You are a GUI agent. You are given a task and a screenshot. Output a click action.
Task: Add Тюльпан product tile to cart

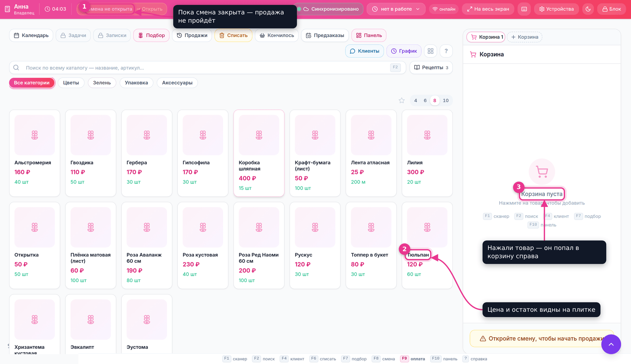[427, 245]
